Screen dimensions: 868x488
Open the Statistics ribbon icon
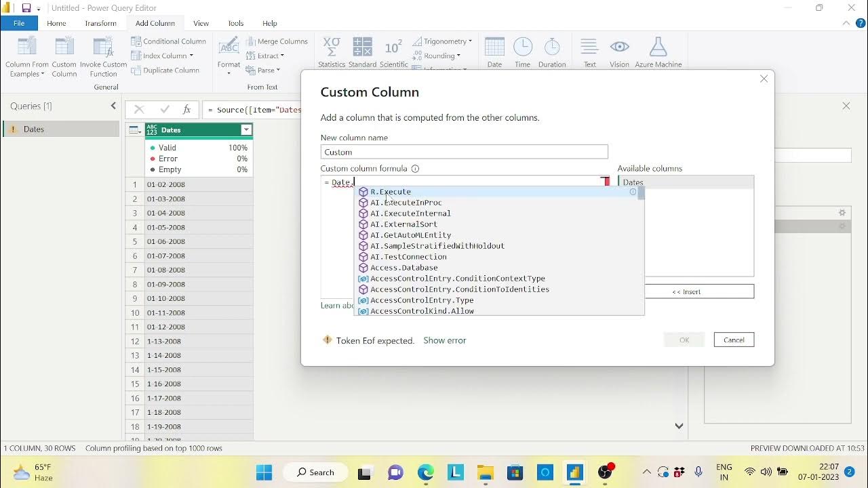tap(332, 47)
